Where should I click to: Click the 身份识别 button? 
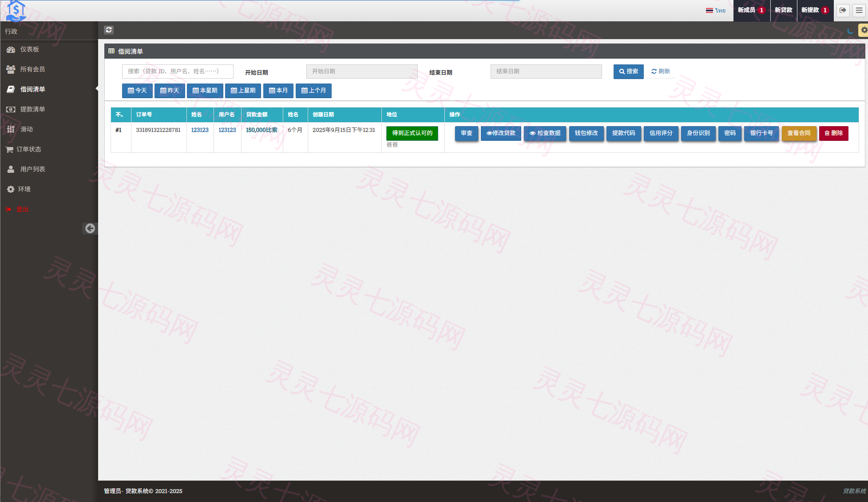point(698,133)
